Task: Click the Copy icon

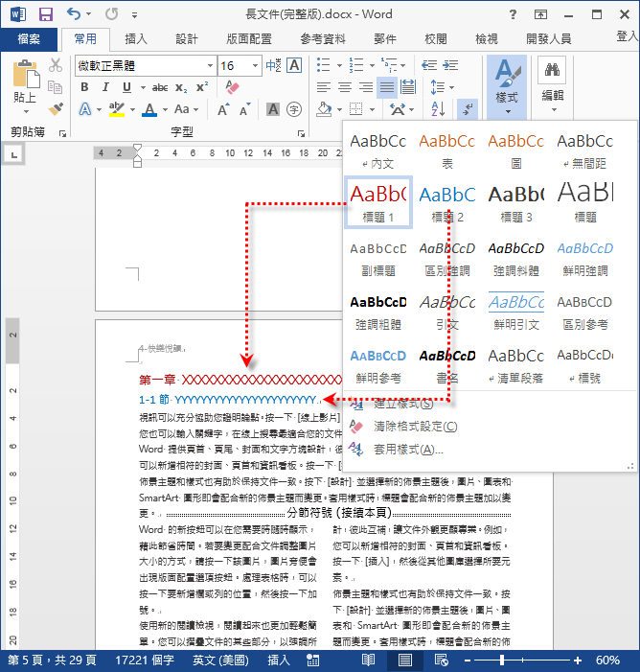Action: pos(56,87)
